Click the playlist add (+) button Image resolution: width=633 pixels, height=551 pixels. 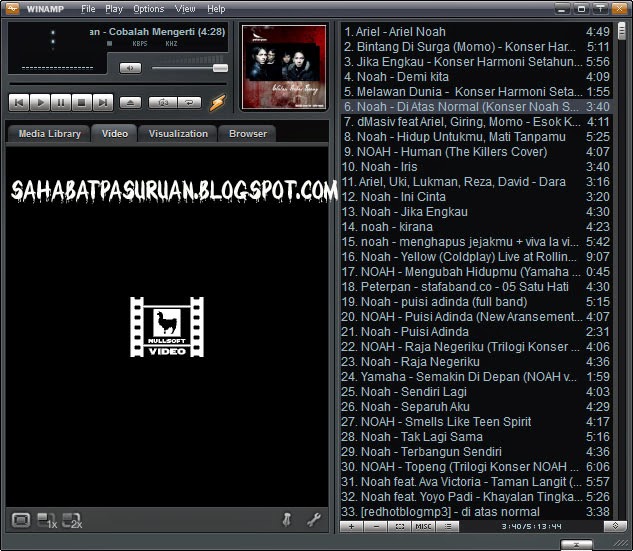[x=352, y=526]
